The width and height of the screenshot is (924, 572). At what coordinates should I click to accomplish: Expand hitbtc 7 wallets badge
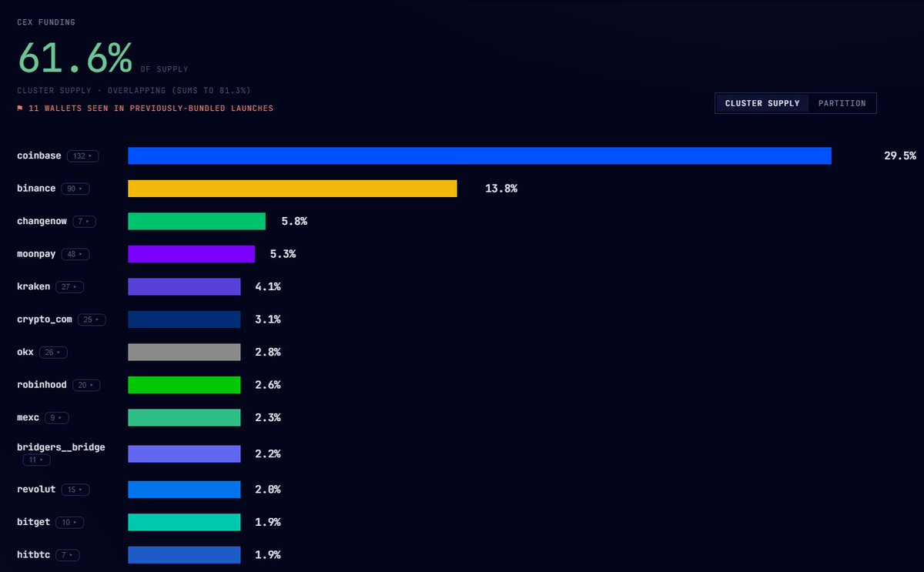point(67,555)
